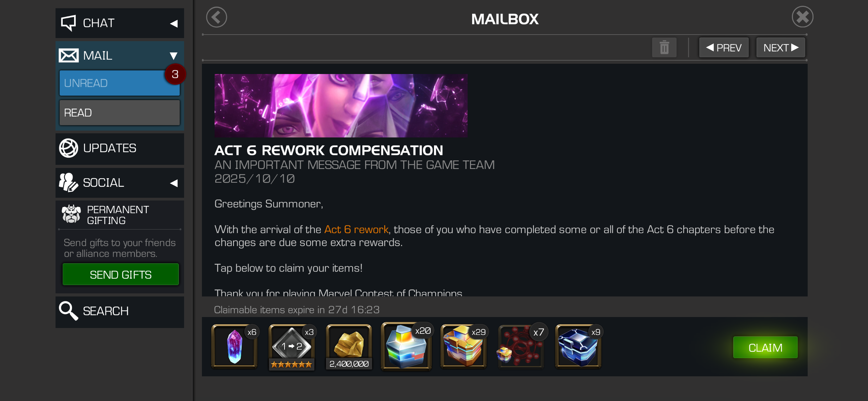Viewport: 868px width, 401px height.
Task: Open the Search menu item
Action: click(120, 312)
